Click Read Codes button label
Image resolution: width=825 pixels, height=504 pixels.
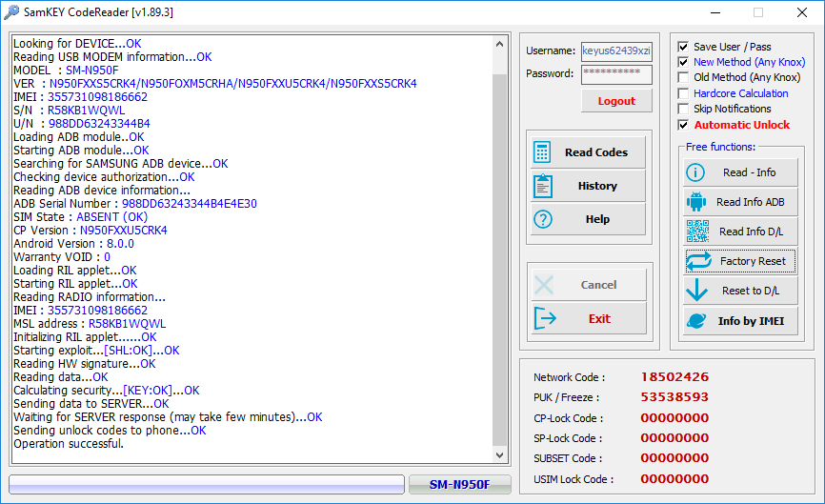[x=596, y=152]
